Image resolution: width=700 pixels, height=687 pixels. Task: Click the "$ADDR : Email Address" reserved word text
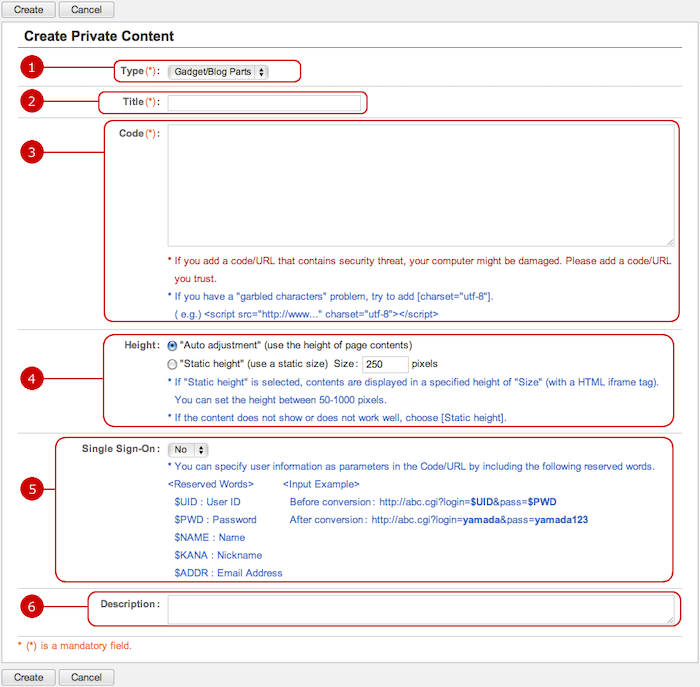(228, 573)
